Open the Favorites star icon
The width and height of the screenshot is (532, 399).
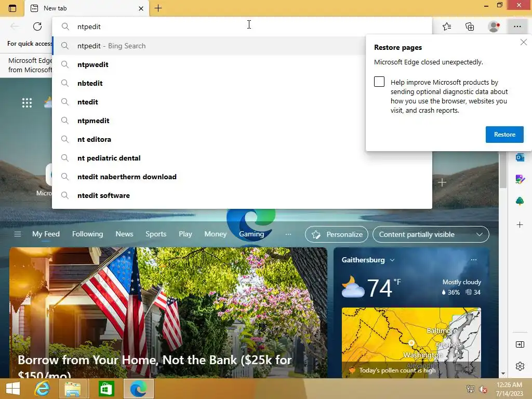447,26
